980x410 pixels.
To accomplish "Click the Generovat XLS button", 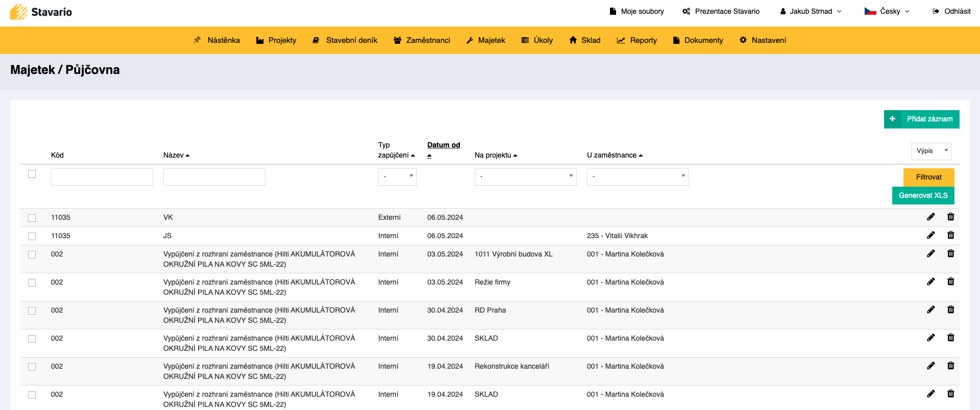I will [923, 195].
